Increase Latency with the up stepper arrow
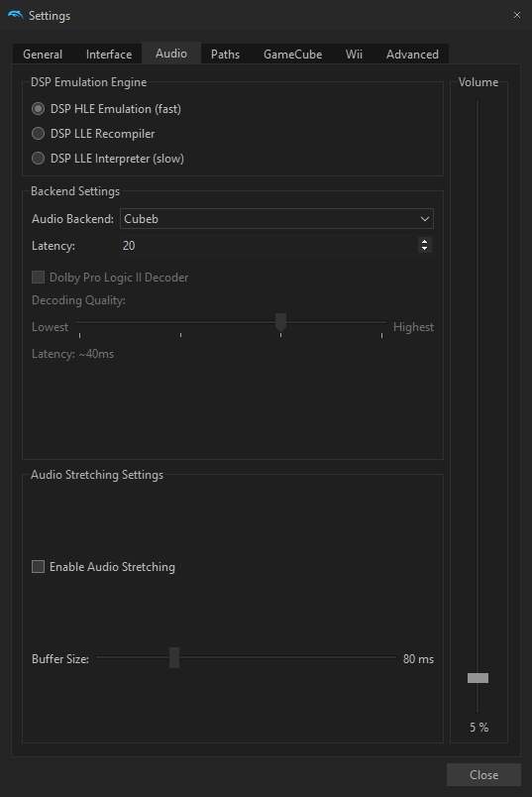The image size is (532, 797). point(425,242)
